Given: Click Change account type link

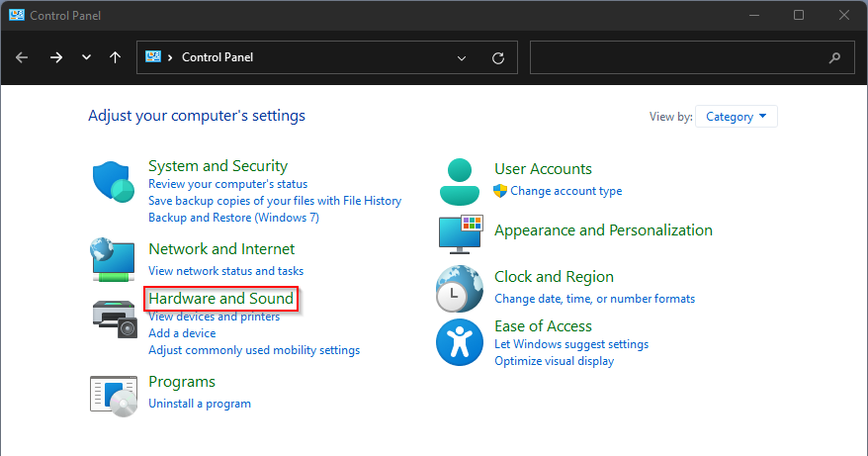Looking at the screenshot, I should click(x=566, y=191).
